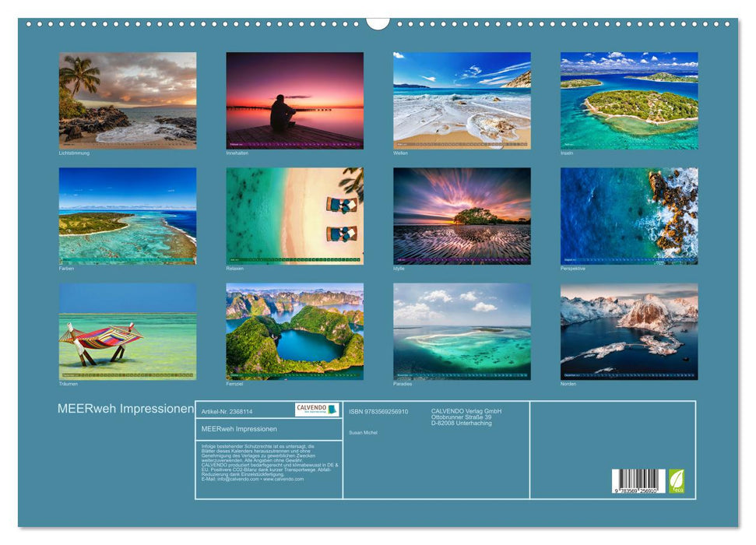
Task: Open the Lichtstimmung palm sunset thumbnail
Action: (128, 100)
